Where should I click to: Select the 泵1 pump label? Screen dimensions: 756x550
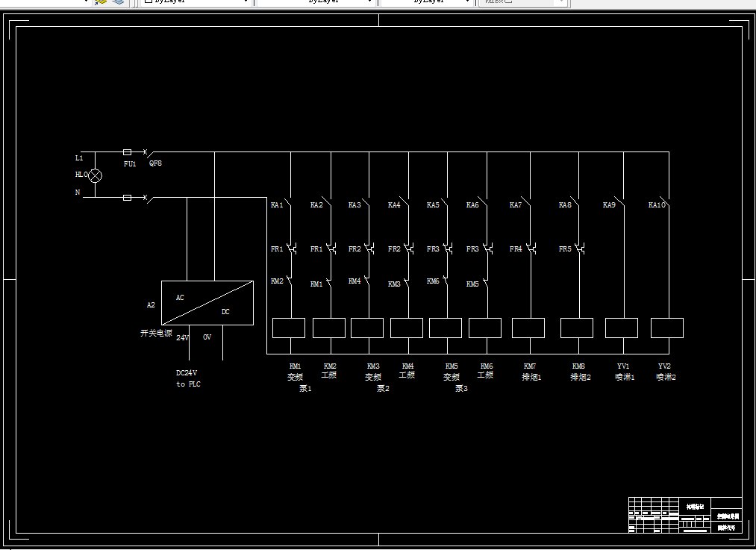pyautogui.click(x=305, y=389)
